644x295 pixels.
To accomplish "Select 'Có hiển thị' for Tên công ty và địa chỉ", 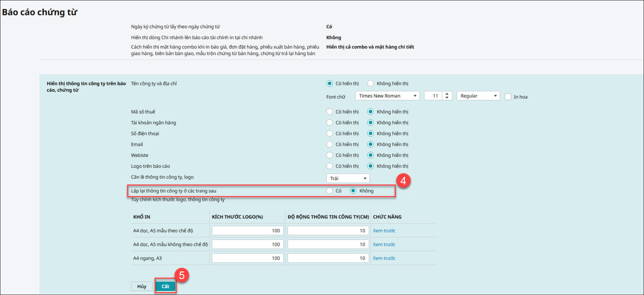I will click(330, 83).
